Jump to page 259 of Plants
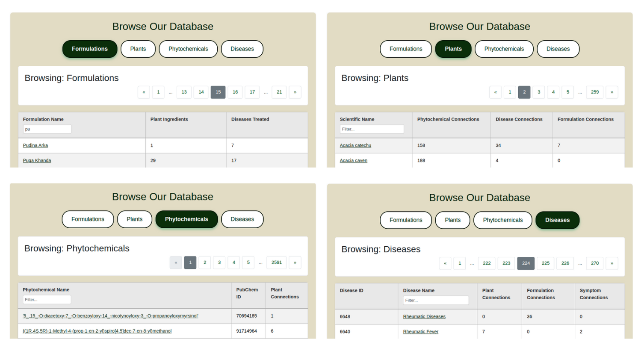Viewport: 644px width, 348px height. pyautogui.click(x=594, y=92)
